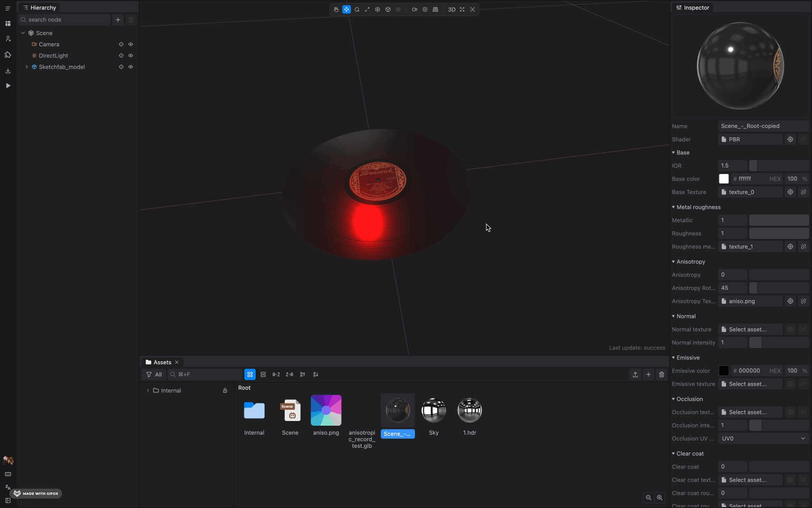Screen dimensions: 812x508
Task: Open the Occlusion UV0 dropdown
Action: pos(764,438)
